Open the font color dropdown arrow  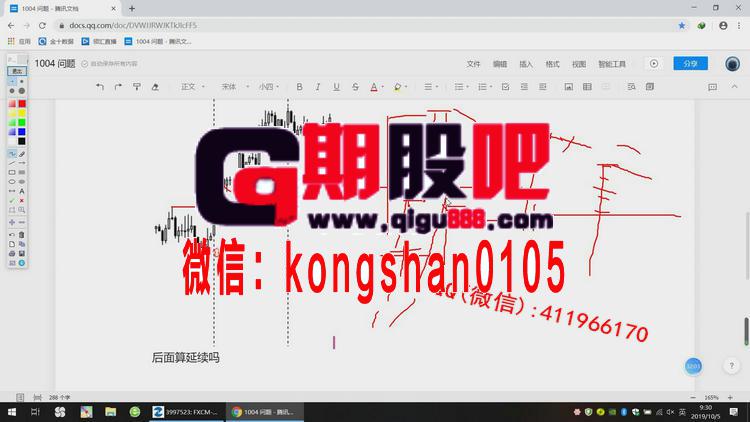pyautogui.click(x=383, y=87)
